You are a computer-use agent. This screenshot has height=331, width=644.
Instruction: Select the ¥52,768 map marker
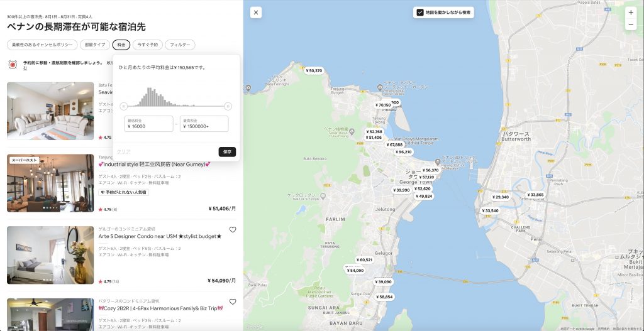(374, 132)
